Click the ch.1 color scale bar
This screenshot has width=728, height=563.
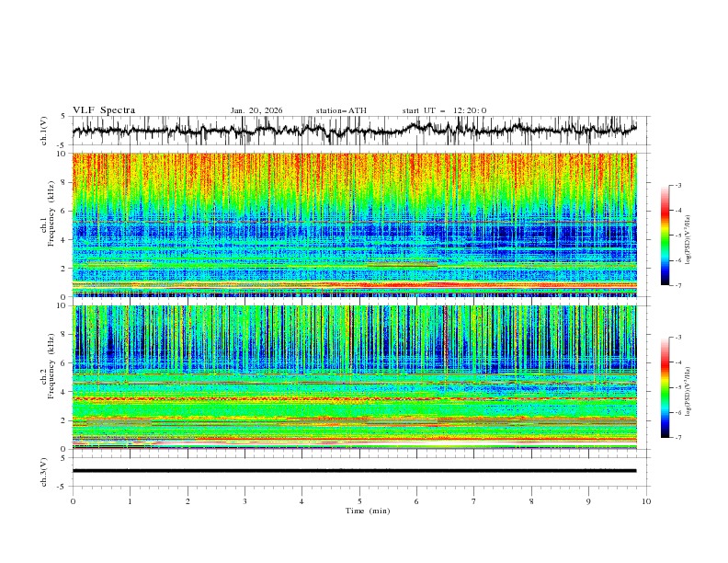click(665, 236)
